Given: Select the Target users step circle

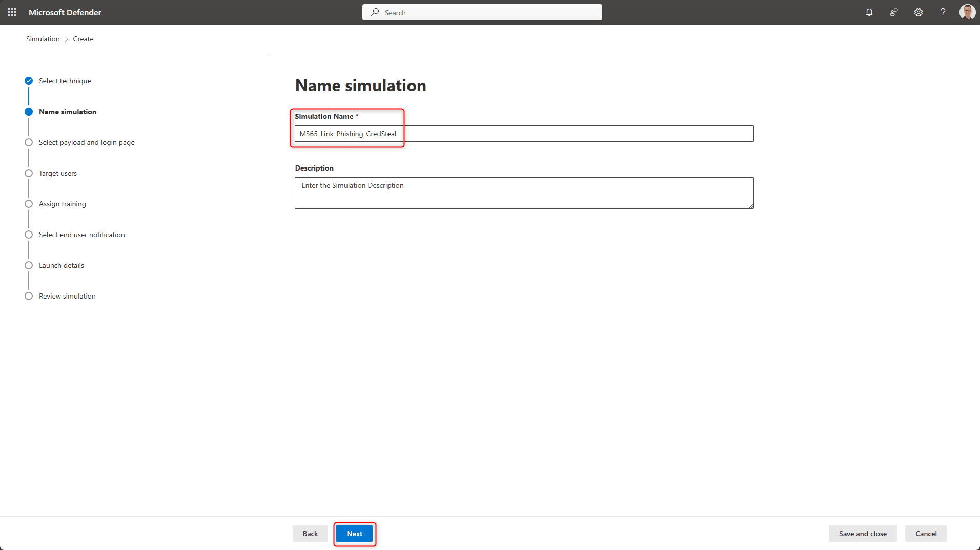Looking at the screenshot, I should click(x=29, y=173).
